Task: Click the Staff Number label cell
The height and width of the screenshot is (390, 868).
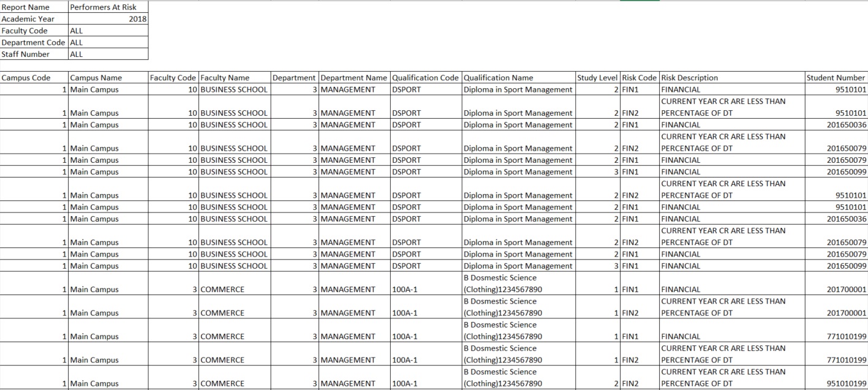Action: [x=34, y=54]
